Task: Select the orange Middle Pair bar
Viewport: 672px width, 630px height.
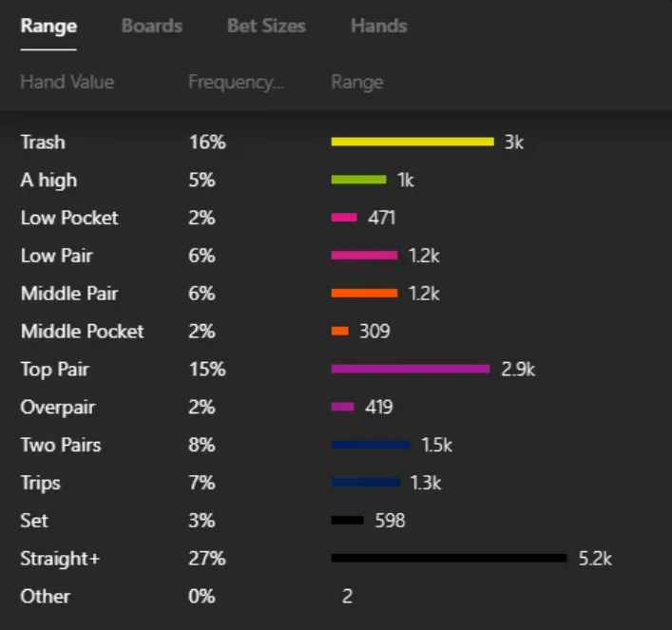Action: (x=364, y=294)
